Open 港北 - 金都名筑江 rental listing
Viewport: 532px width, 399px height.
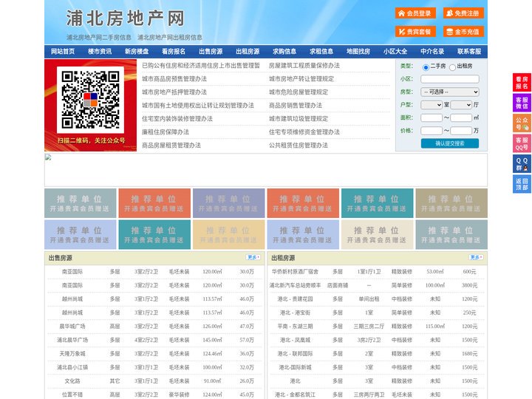click(295, 395)
